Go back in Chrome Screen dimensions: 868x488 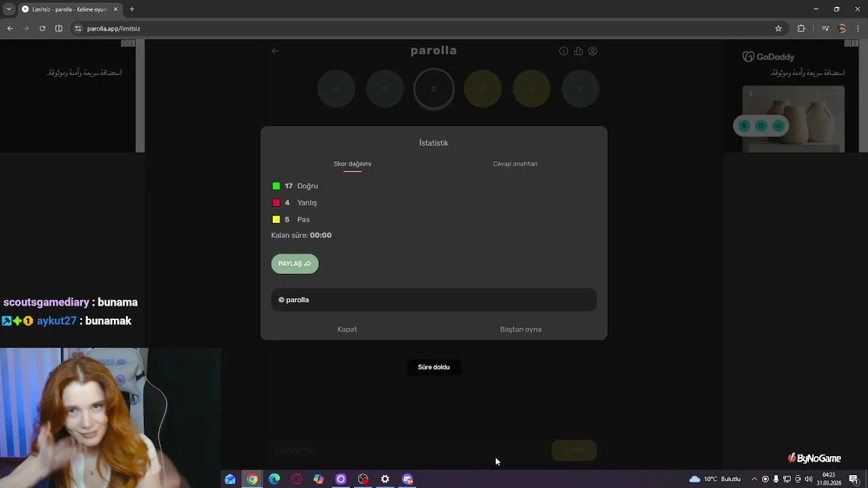point(10,28)
